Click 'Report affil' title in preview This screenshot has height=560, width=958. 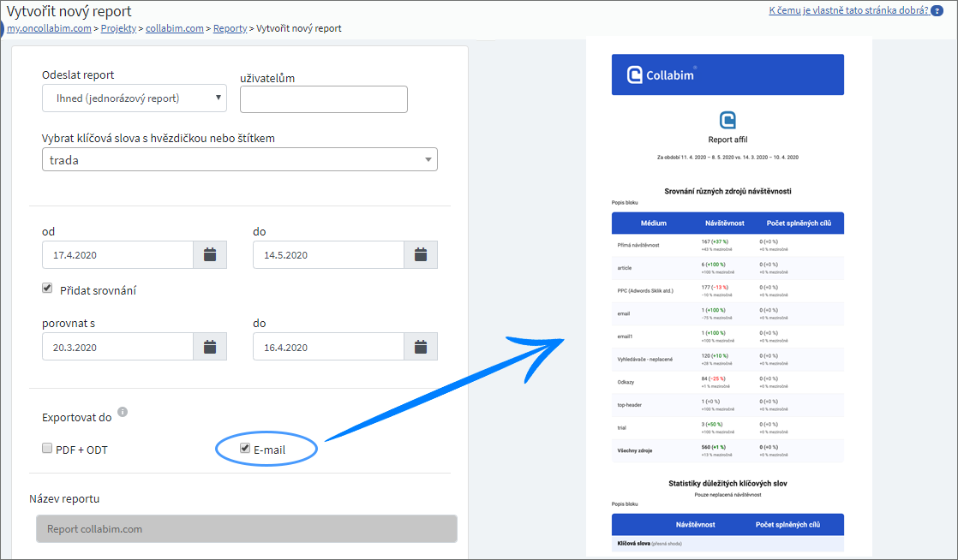pyautogui.click(x=727, y=140)
